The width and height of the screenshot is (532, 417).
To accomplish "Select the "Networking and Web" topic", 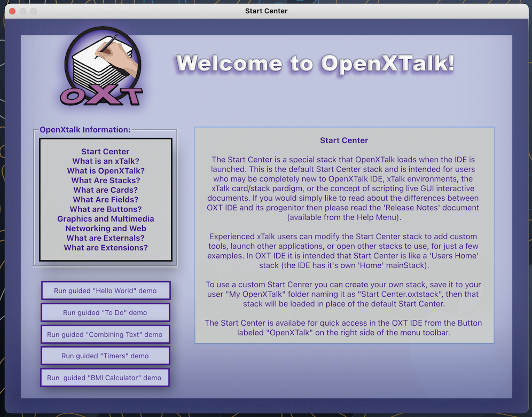I will click(x=106, y=229).
